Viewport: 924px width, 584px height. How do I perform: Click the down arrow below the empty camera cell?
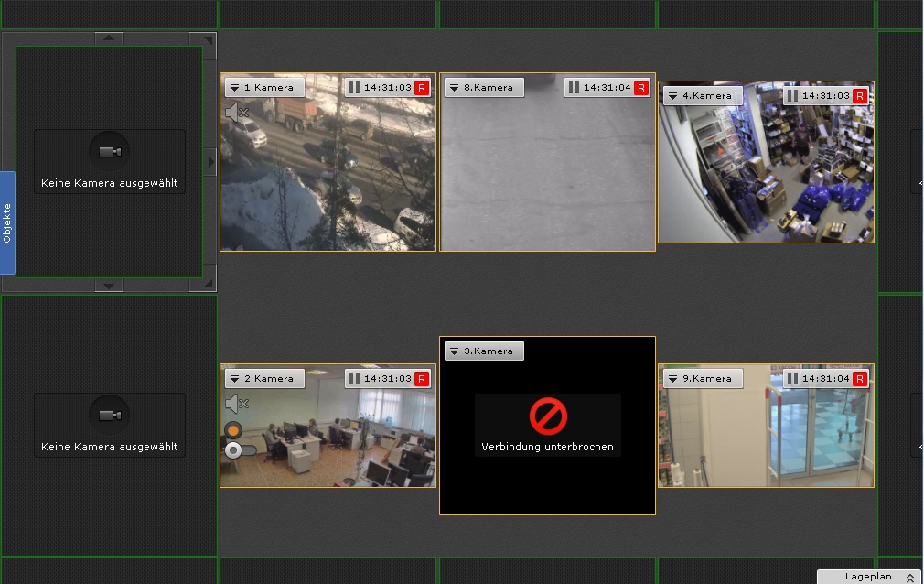[109, 286]
